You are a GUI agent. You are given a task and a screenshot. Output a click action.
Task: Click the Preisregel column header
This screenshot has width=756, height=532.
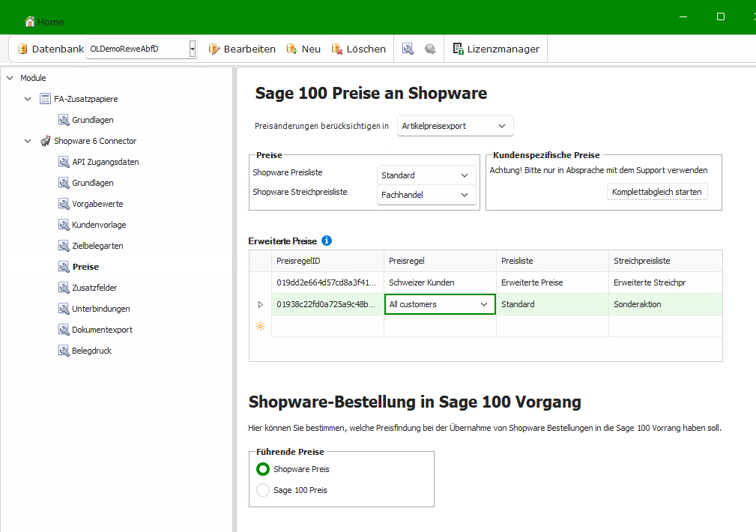click(x=440, y=261)
